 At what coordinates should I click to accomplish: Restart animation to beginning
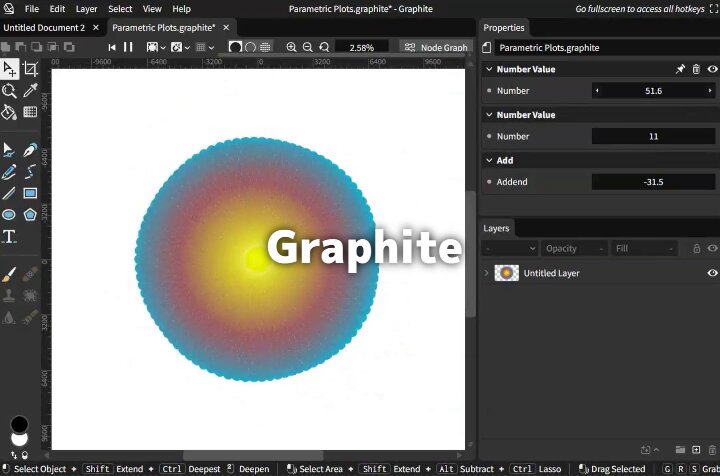(x=112, y=47)
